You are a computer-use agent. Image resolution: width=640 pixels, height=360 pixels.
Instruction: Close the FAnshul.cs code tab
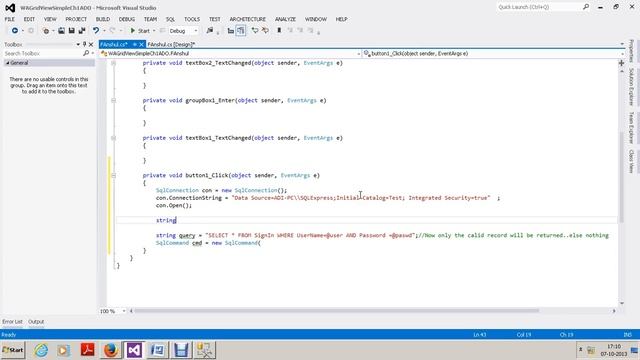click(141, 44)
